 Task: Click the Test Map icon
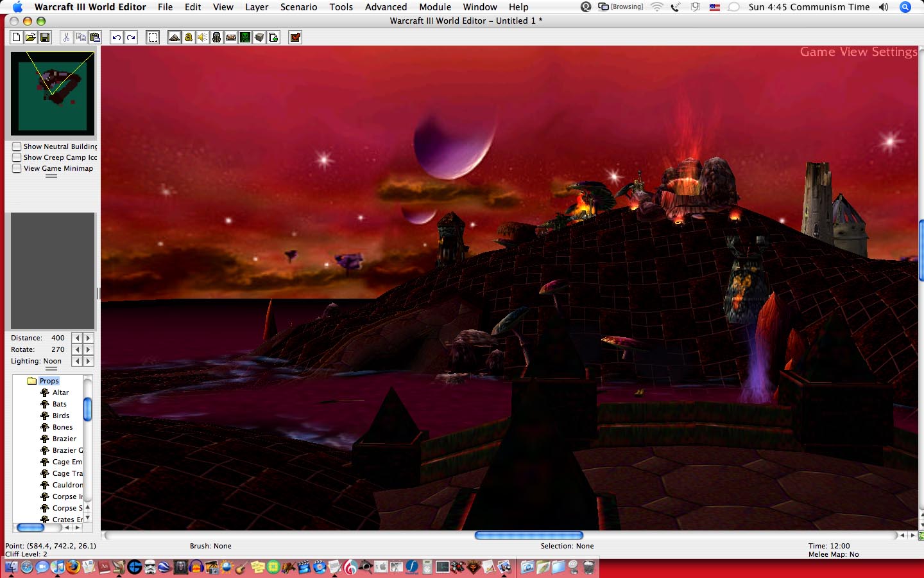[295, 37]
